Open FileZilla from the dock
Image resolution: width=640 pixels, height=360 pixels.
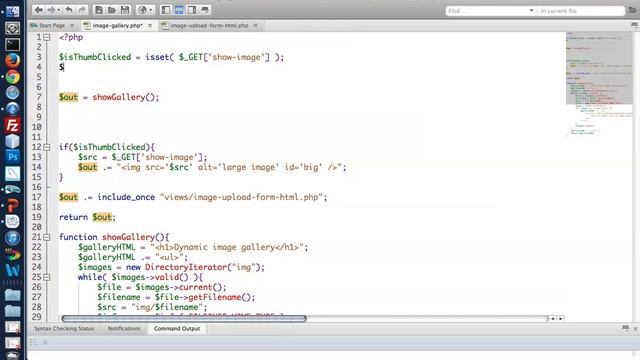click(x=12, y=125)
